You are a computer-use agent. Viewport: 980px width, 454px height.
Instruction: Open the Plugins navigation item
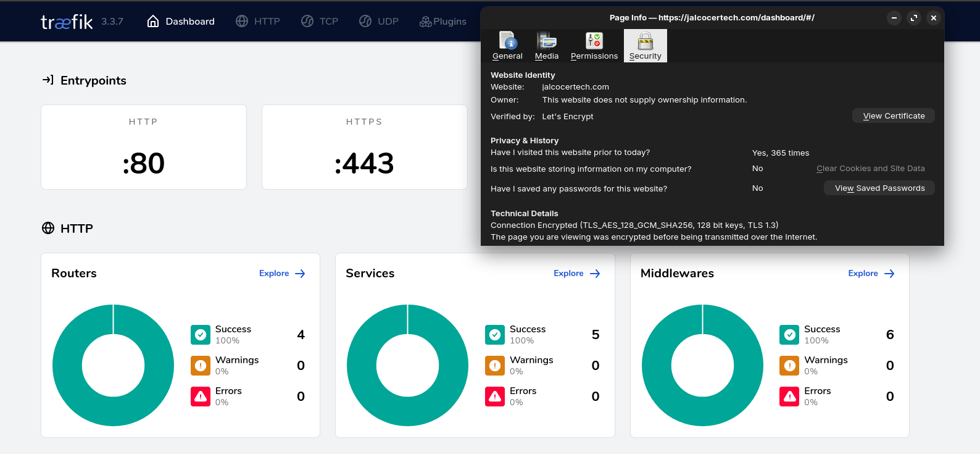point(443,21)
